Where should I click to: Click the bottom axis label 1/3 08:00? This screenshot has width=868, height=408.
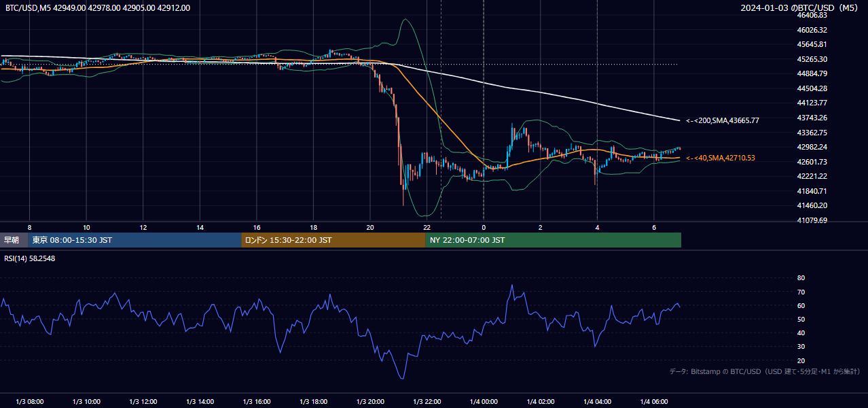29,402
